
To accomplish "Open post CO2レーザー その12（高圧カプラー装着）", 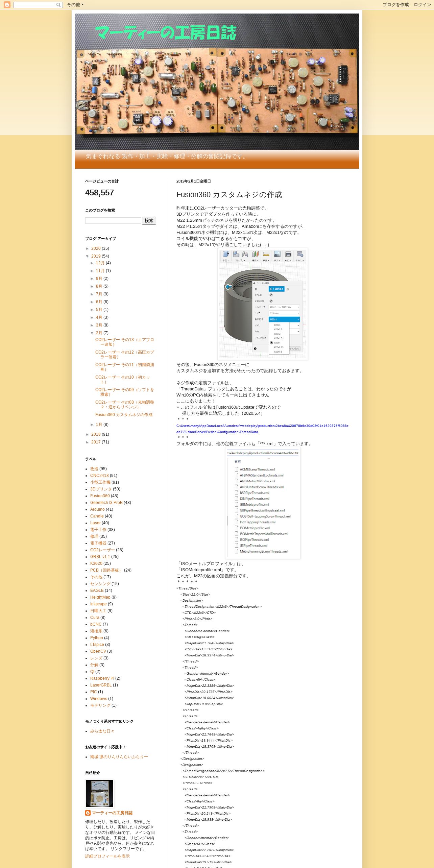I will click(x=124, y=355).
